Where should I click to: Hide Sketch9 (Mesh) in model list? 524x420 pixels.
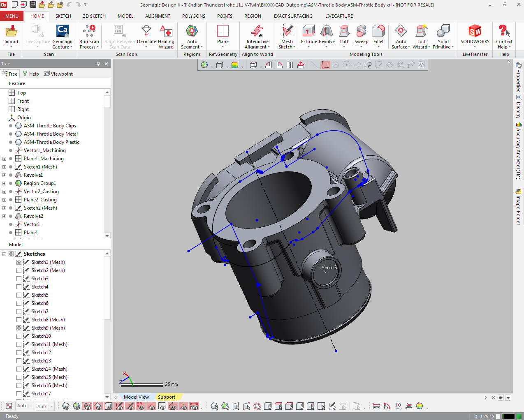tap(19, 328)
